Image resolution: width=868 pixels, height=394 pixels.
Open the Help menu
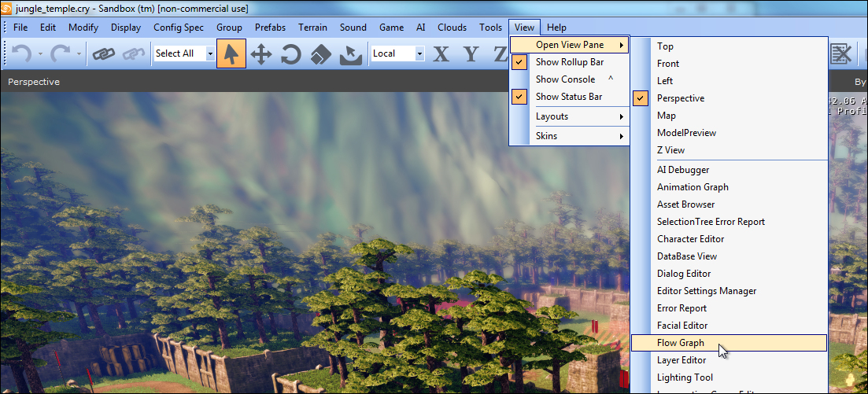[x=556, y=27]
